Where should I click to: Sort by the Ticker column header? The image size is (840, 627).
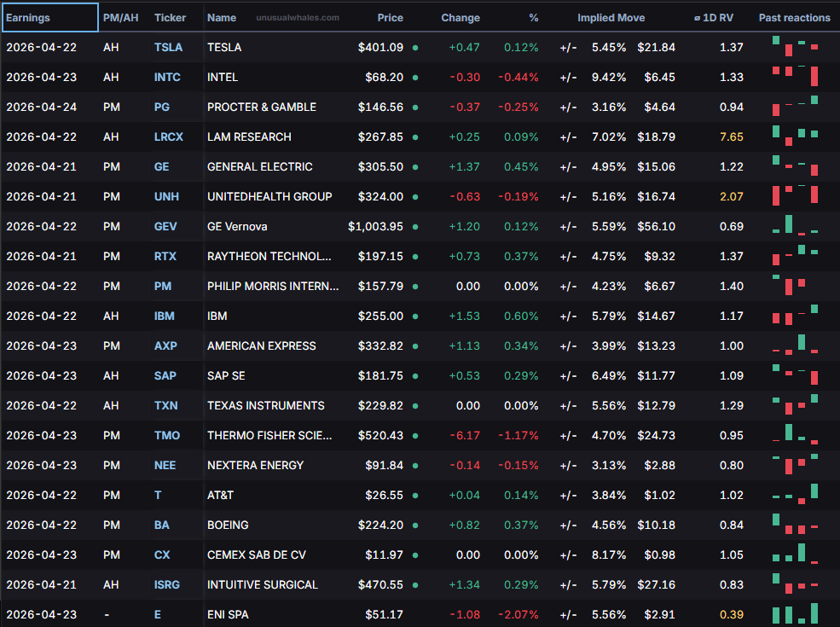point(170,18)
